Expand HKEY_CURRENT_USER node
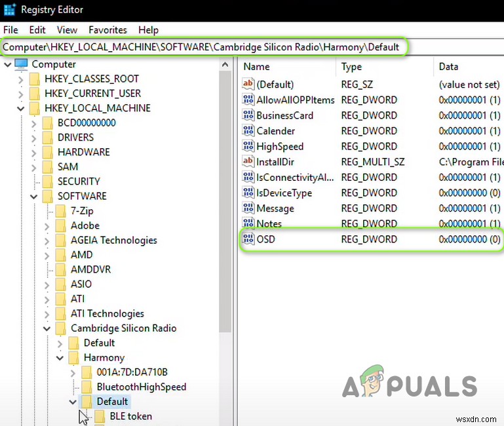 21,94
